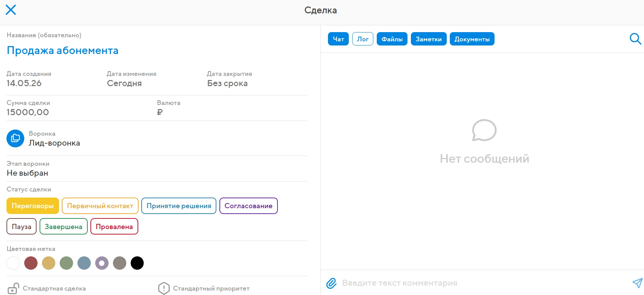Switch to the Лог tab

click(x=363, y=39)
